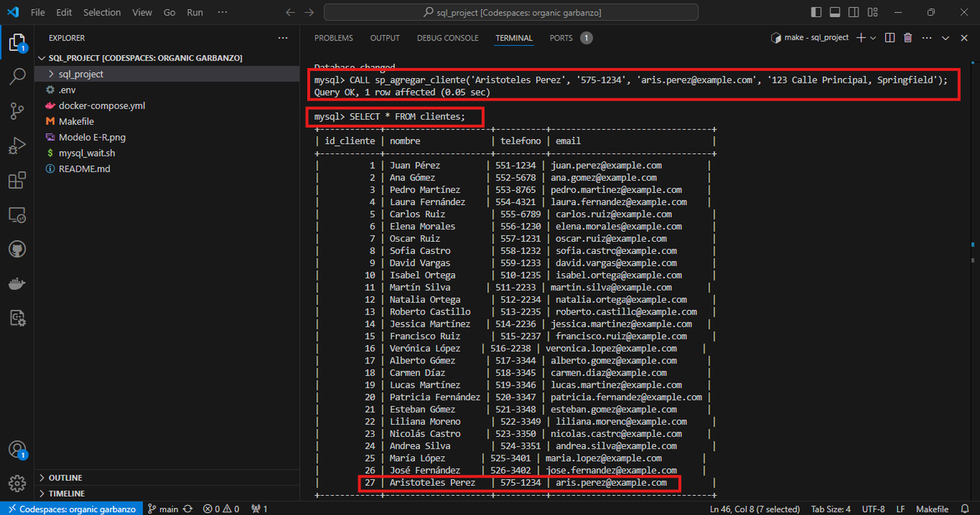Open Explorer more actions ellipsis
The image size is (980, 515).
[x=283, y=37]
